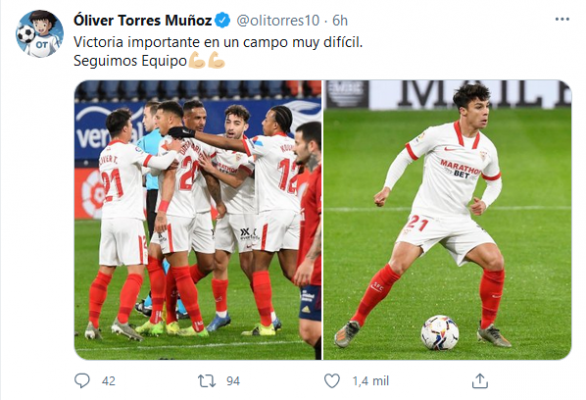Click the share upload icon
The image size is (586, 400).
[480, 381]
